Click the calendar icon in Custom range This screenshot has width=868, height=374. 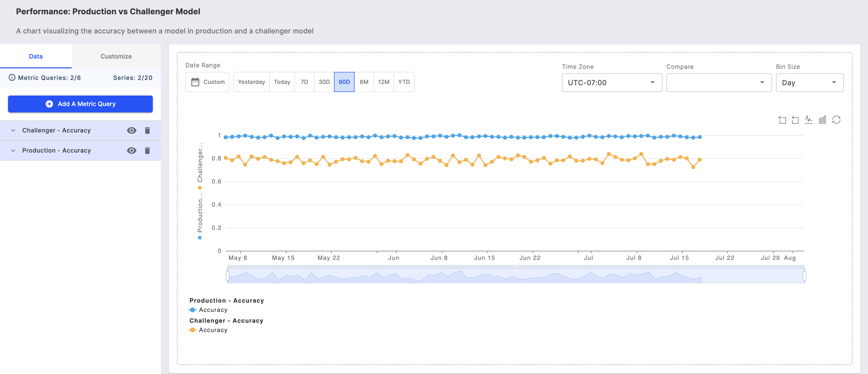[x=195, y=82]
